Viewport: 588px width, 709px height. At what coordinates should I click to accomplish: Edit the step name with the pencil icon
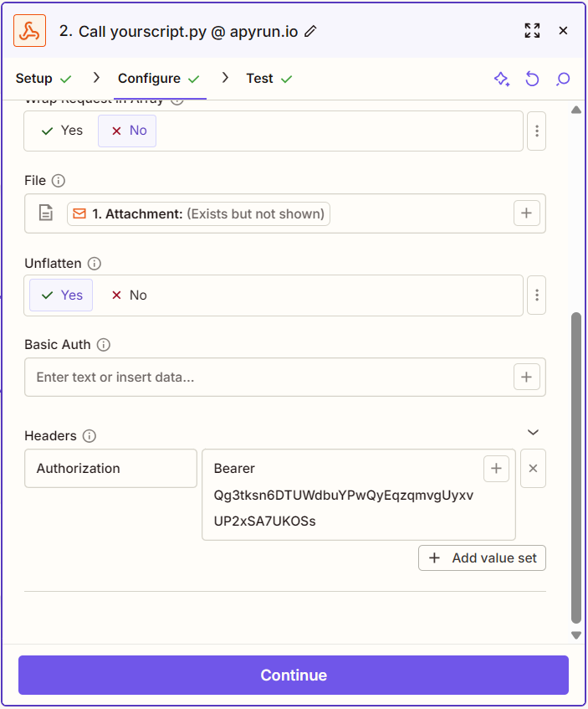point(310,30)
